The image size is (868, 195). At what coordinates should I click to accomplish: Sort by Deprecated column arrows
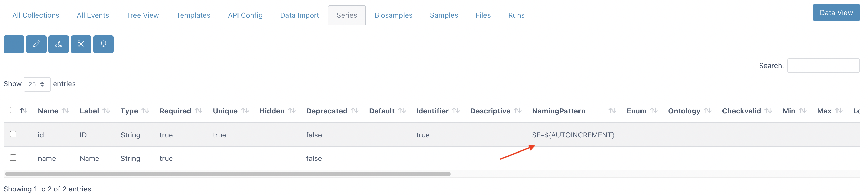[x=355, y=111]
